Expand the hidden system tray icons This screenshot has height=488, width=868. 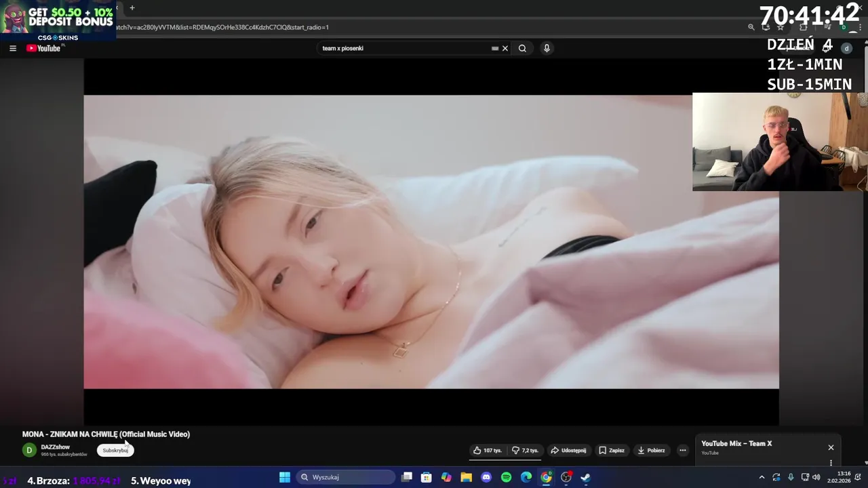point(762,477)
